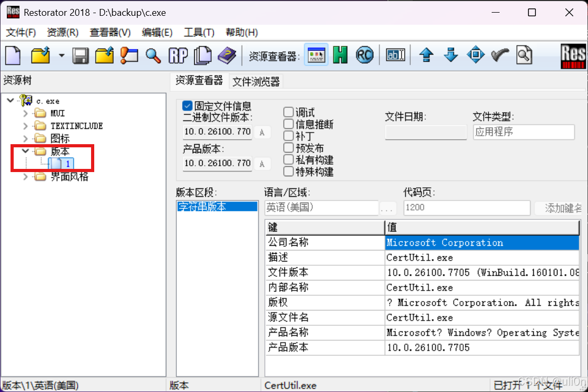Open the dropdown arrow next to Open

62,56
